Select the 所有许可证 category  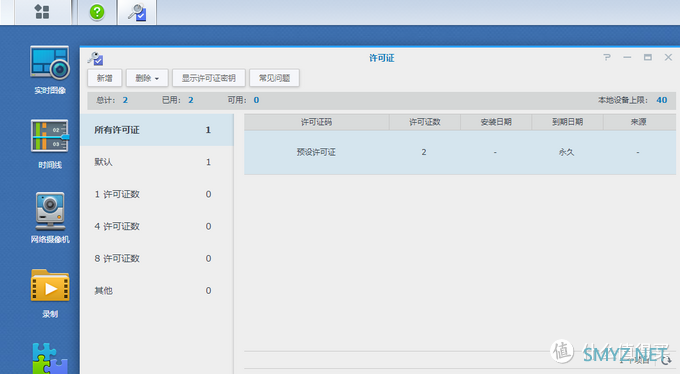(157, 130)
